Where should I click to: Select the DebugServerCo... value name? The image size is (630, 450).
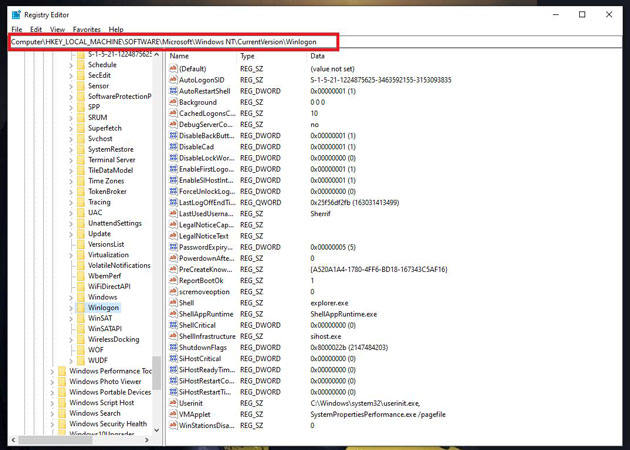pos(206,125)
